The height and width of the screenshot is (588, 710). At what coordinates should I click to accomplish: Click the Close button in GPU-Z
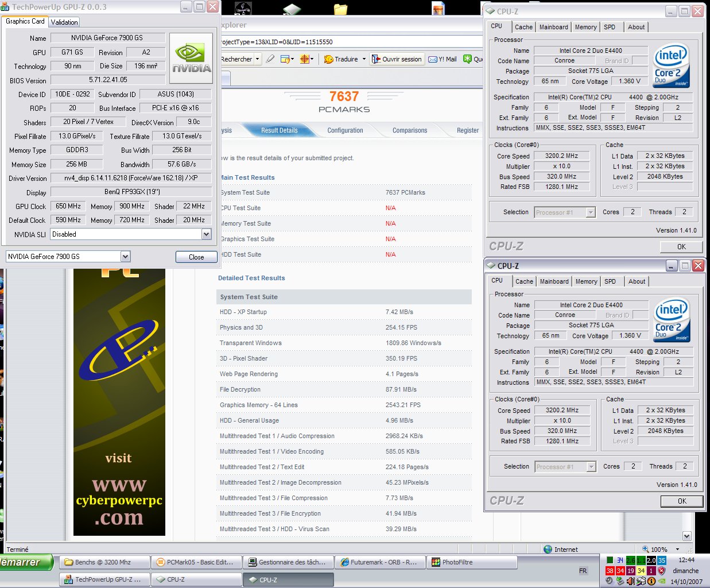pyautogui.click(x=196, y=257)
